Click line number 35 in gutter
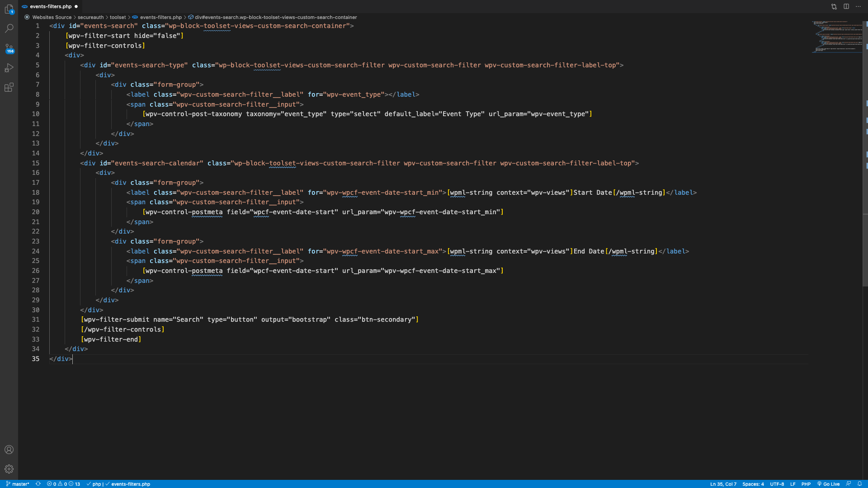 [x=36, y=359]
